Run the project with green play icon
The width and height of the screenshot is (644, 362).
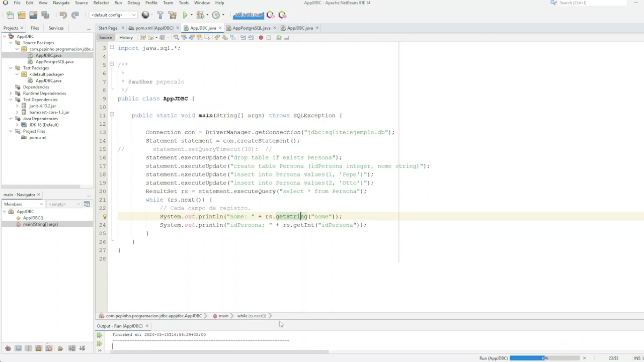(x=185, y=15)
